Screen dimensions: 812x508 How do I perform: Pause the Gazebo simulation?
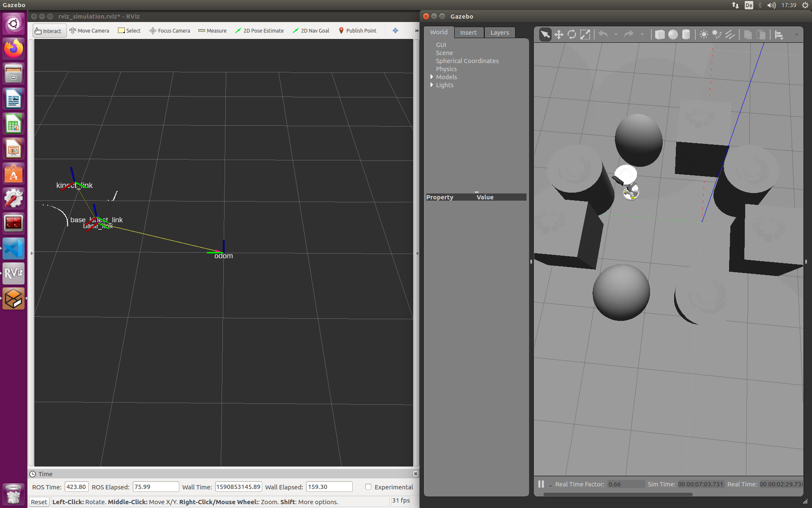point(541,484)
